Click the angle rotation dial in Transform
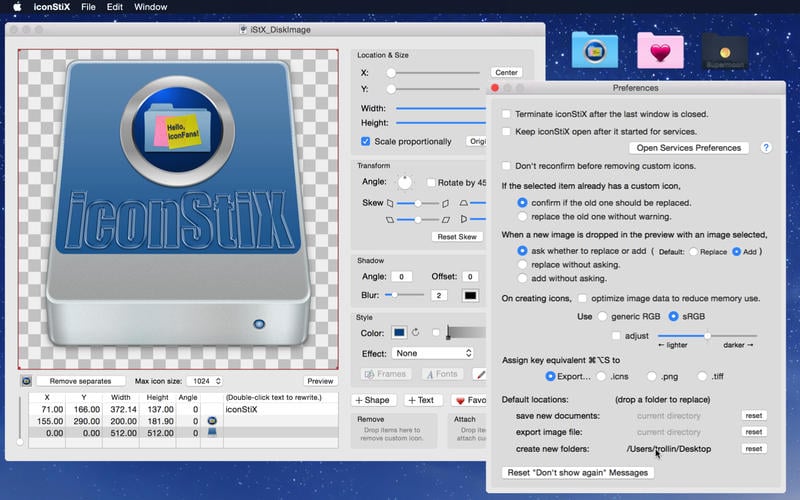 pos(405,182)
